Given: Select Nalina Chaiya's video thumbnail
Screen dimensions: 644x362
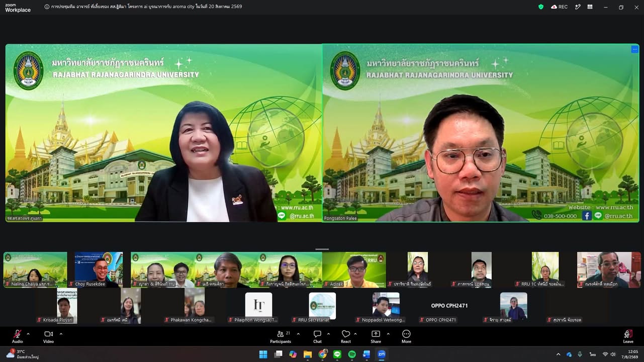Looking at the screenshot, I should [x=35, y=270].
